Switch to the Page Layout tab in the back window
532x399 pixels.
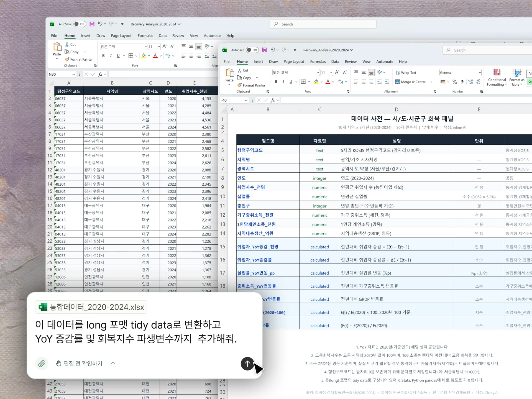point(121,36)
